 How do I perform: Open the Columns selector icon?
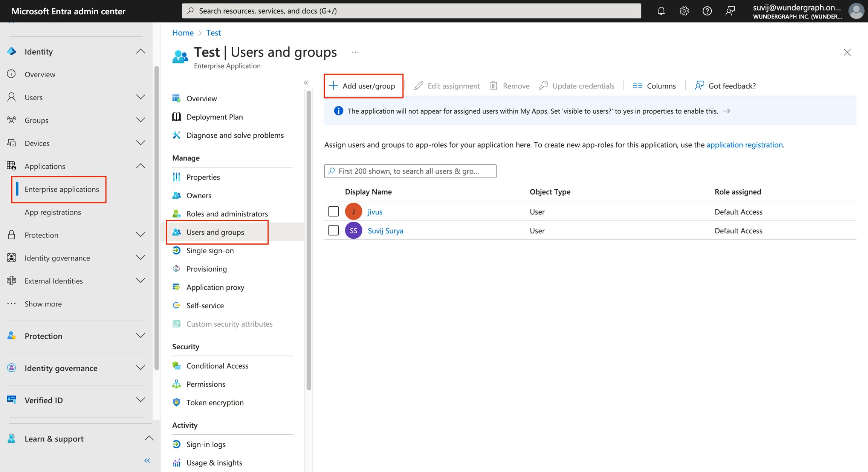(637, 85)
